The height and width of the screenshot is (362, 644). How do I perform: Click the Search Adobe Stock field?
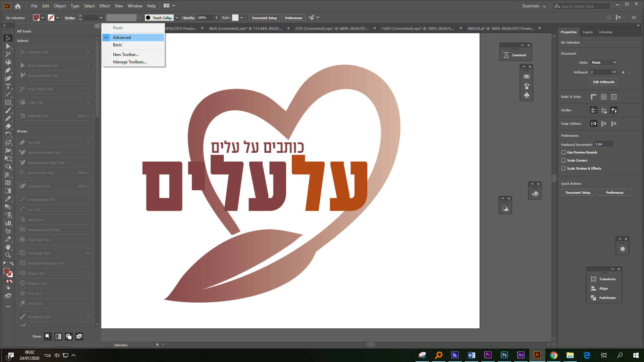[584, 6]
